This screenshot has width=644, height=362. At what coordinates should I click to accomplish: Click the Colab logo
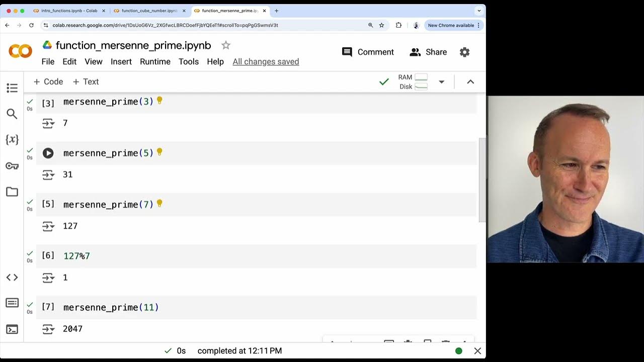tap(21, 51)
